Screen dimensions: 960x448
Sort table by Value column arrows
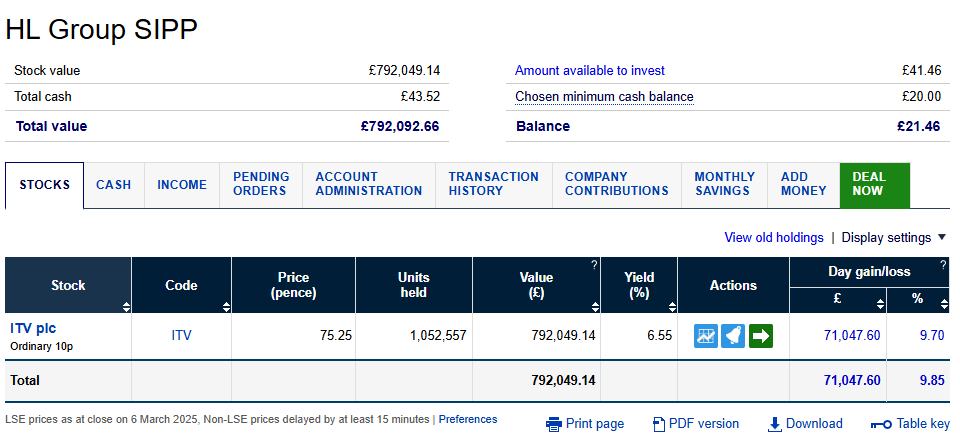tap(596, 307)
